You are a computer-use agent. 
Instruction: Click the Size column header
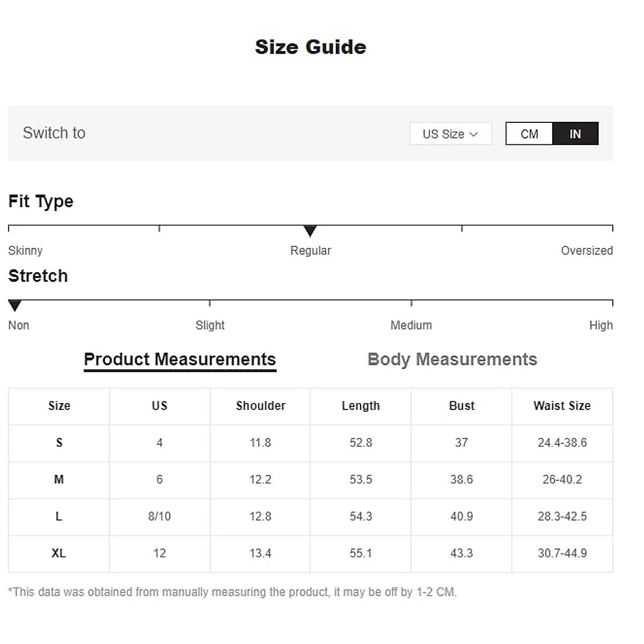click(59, 406)
